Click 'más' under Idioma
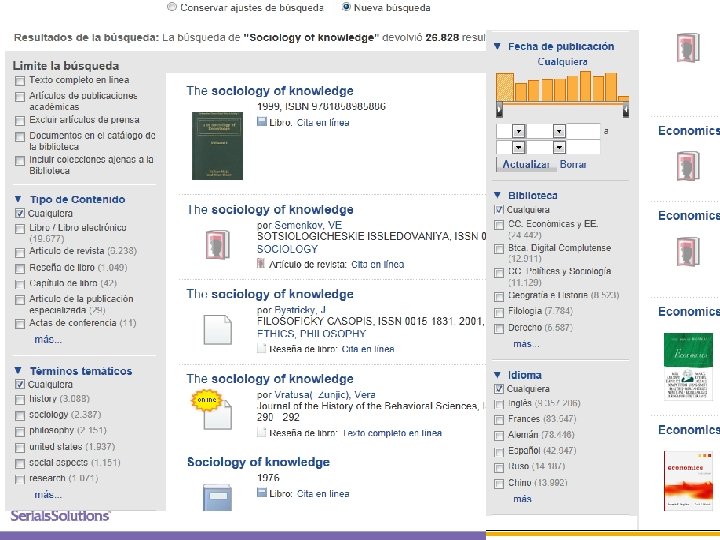 [523, 499]
